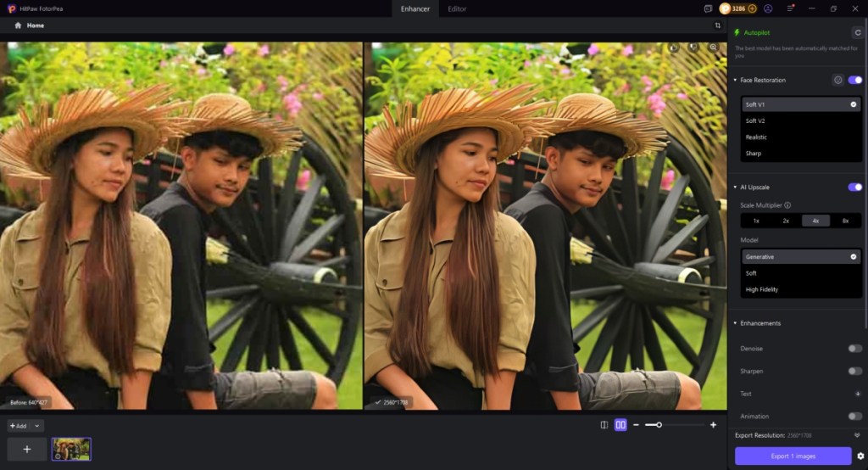Enable the Animation switch
Image resolution: width=868 pixels, height=470 pixels.
854,417
